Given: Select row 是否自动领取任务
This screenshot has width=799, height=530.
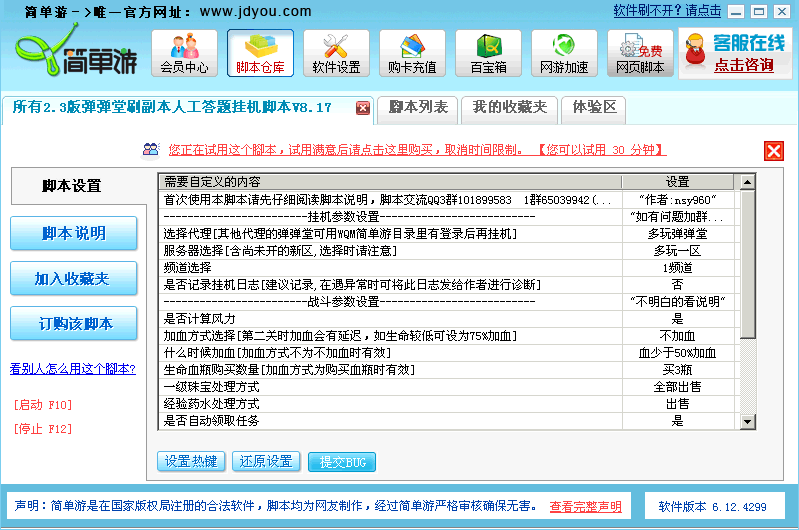Looking at the screenshot, I should [x=390, y=420].
